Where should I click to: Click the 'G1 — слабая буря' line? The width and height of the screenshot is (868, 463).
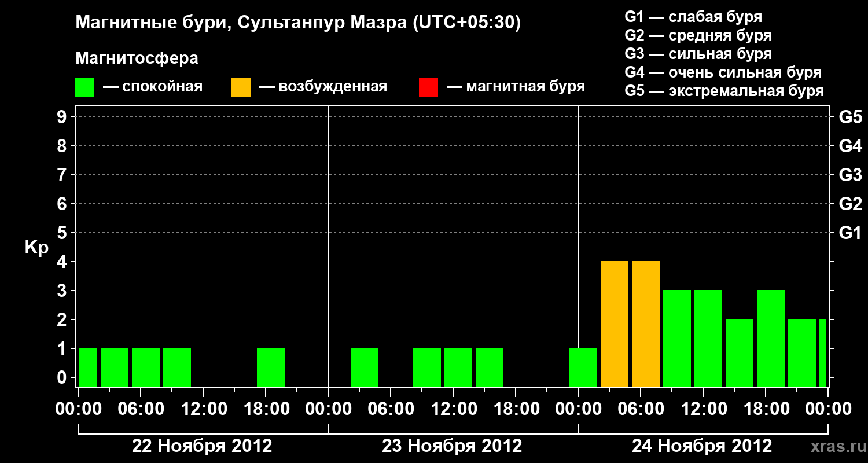pos(693,17)
